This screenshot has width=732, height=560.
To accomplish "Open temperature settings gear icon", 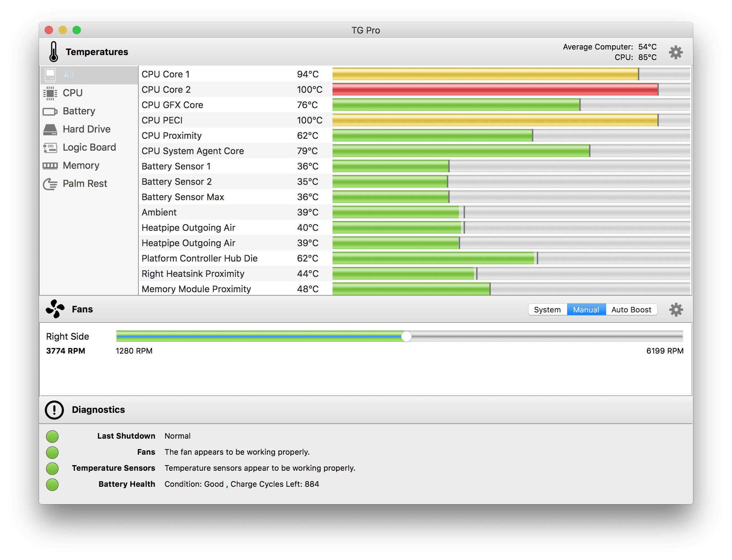I will click(x=676, y=52).
